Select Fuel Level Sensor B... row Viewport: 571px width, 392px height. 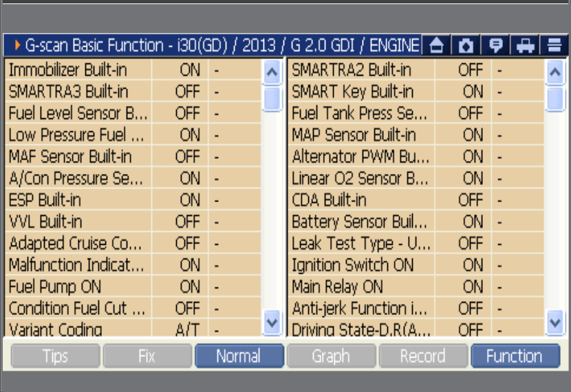point(133,113)
